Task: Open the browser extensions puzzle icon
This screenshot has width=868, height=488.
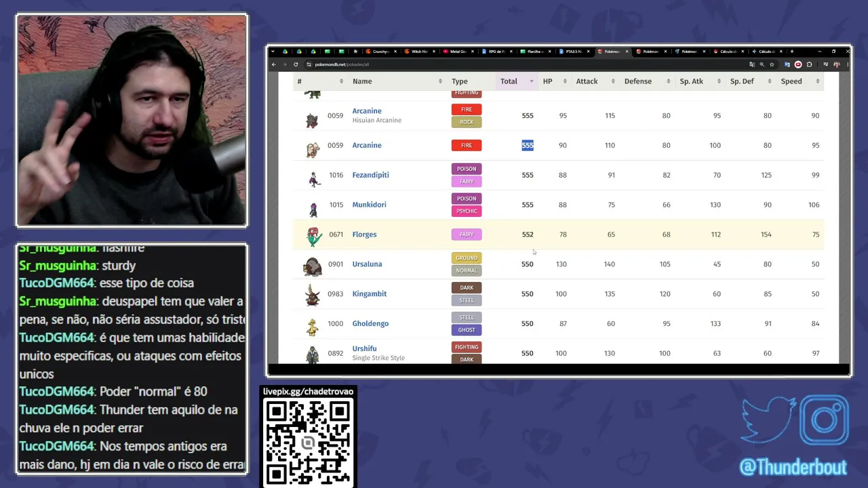Action: click(x=809, y=64)
